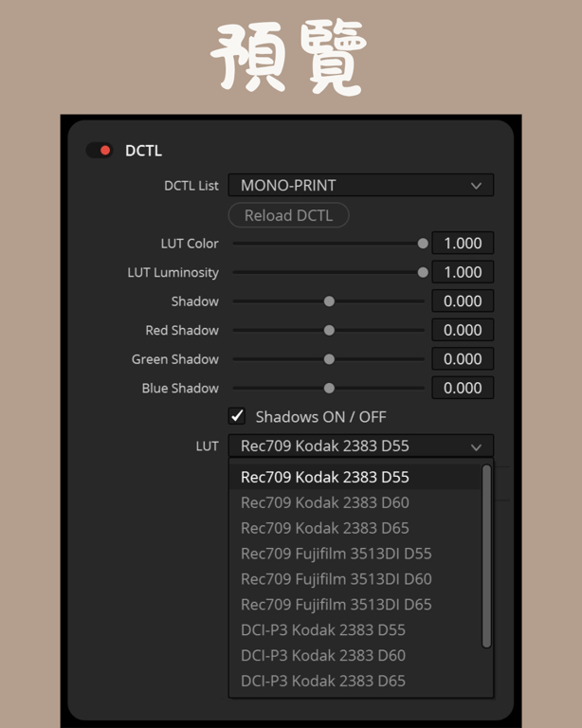
Task: Choose Rec709 Fujifilm 3513DI D55 option
Action: [355, 554]
